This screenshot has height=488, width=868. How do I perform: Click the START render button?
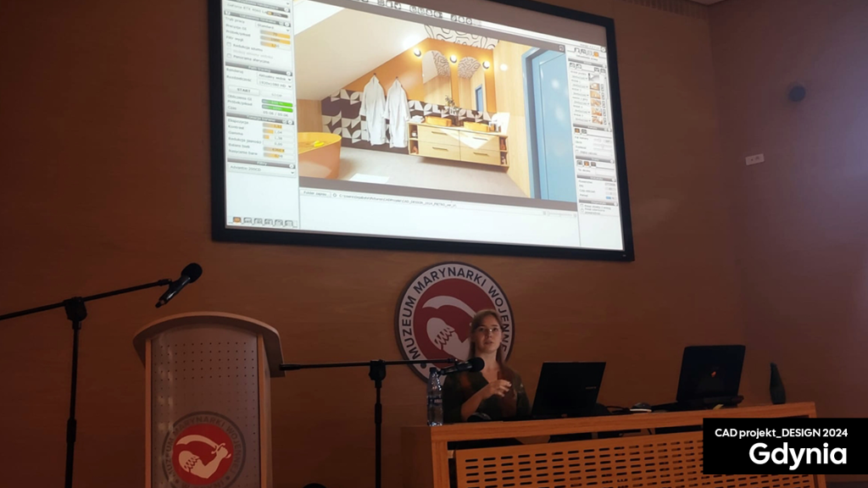tap(244, 90)
